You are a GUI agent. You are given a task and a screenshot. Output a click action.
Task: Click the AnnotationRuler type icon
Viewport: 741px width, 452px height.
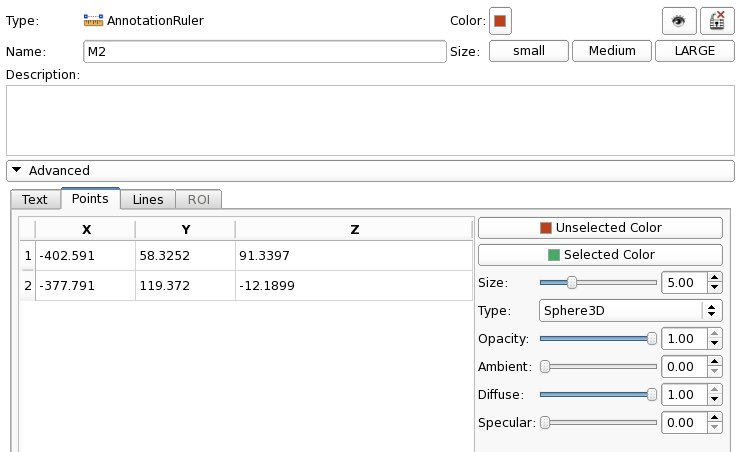point(93,20)
